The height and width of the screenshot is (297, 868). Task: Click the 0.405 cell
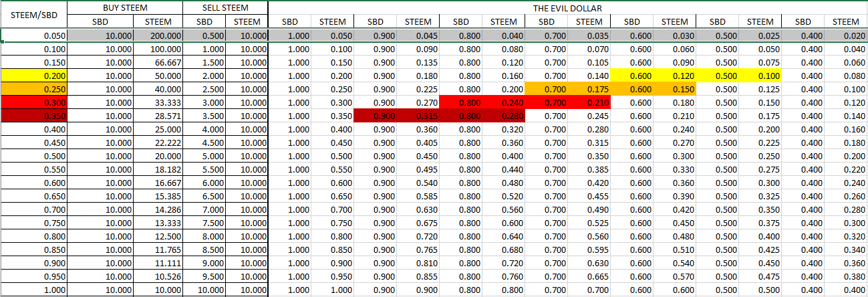(418, 142)
